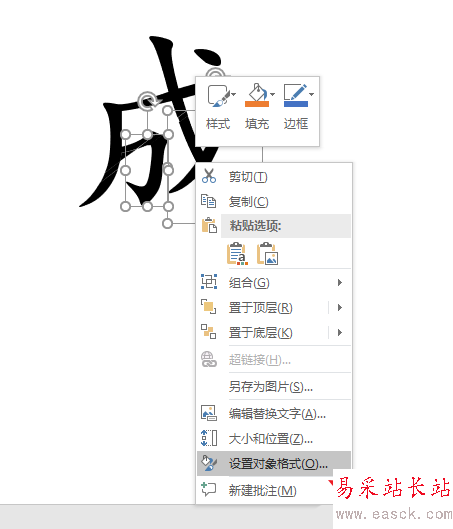Image resolution: width=453 pixels, height=529 pixels.
Task: Click the 大小和位置 size icon
Action: pos(209,438)
